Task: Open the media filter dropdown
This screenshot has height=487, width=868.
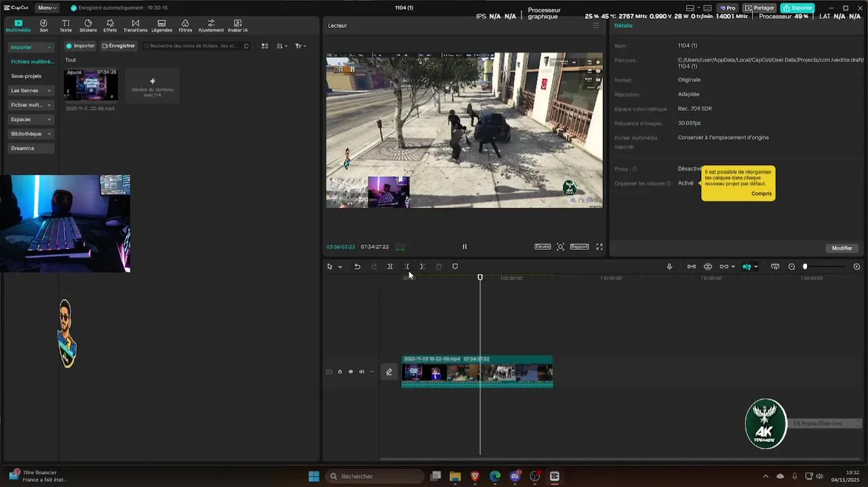Action: [x=300, y=46]
